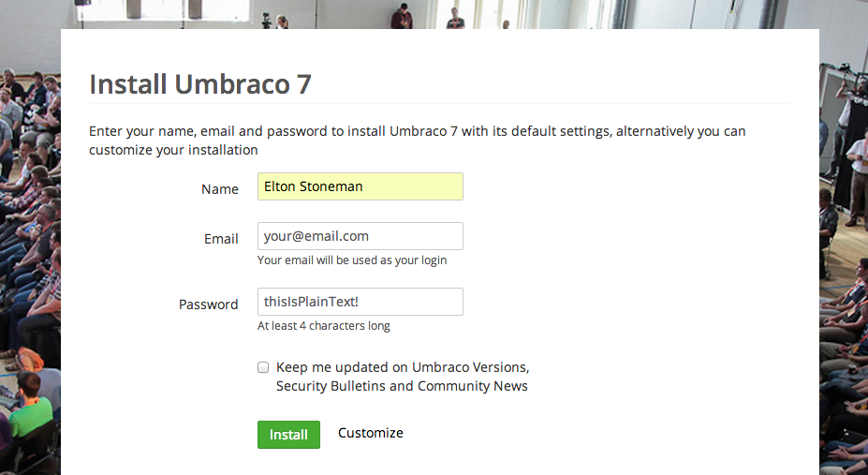The image size is (868, 475).
Task: Click 'Security Bulletins and Community News' label line
Action: [402, 386]
